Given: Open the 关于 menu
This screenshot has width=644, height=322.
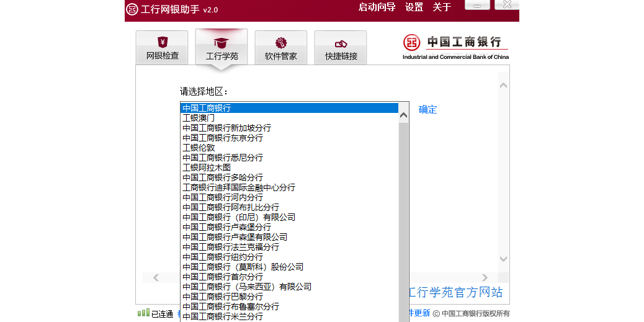Looking at the screenshot, I should [442, 7].
